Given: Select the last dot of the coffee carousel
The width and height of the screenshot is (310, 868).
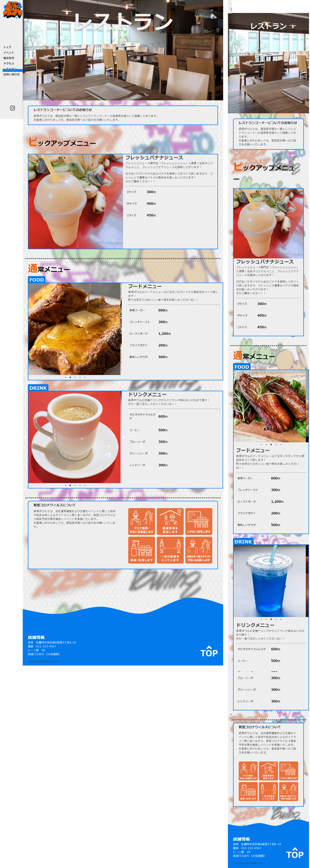Looking at the screenshot, I should (85, 486).
